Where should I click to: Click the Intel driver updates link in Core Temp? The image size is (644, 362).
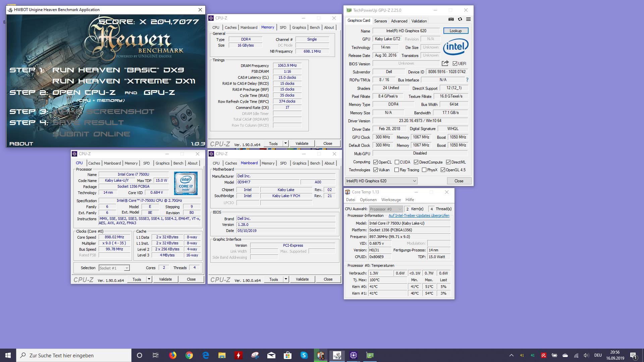click(x=419, y=216)
